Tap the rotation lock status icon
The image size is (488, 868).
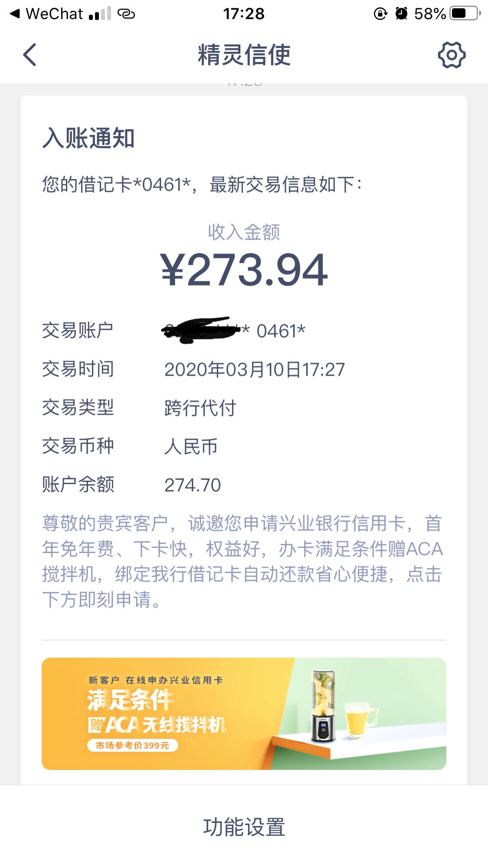[x=380, y=14]
